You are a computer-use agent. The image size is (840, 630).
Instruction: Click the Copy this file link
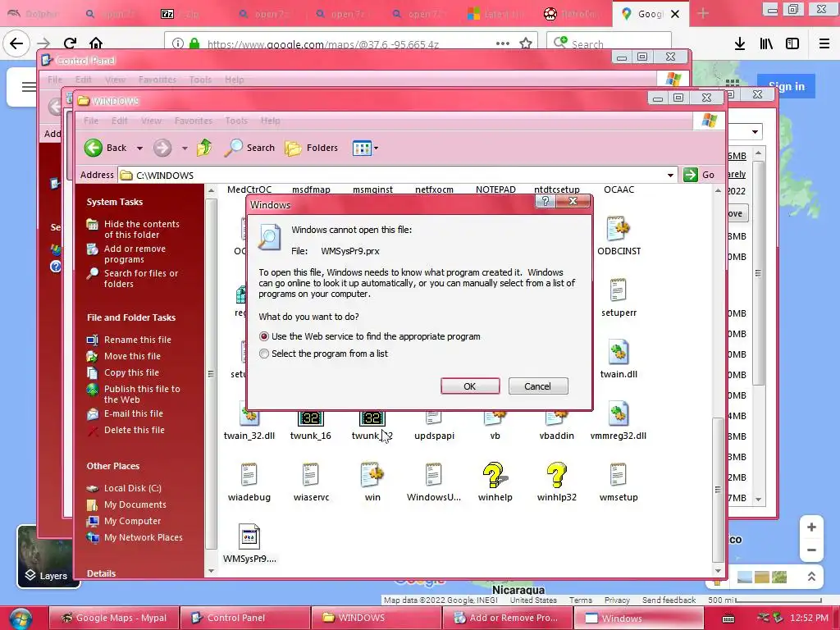(x=132, y=372)
